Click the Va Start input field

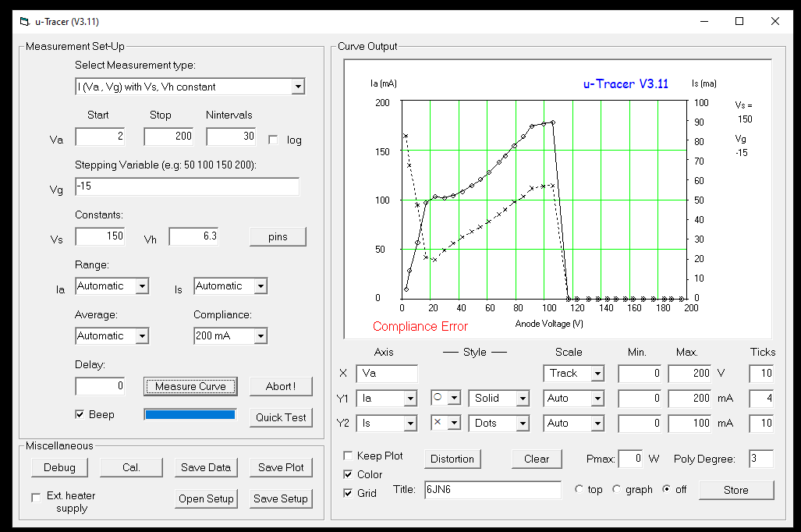tap(100, 137)
